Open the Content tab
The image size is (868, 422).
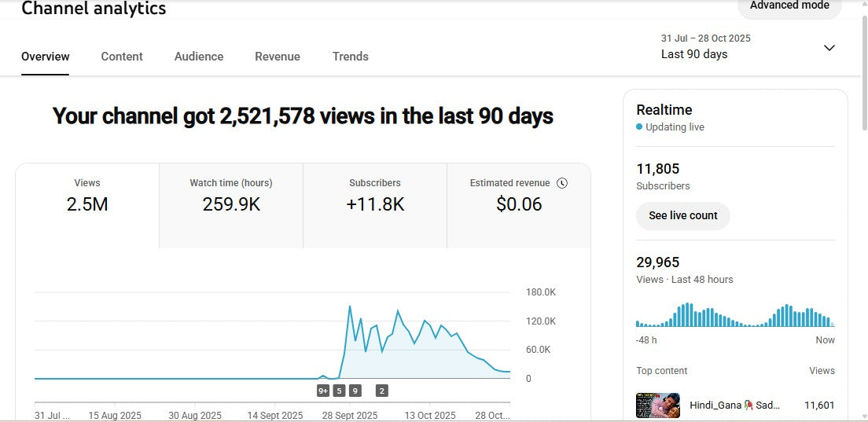tap(122, 57)
